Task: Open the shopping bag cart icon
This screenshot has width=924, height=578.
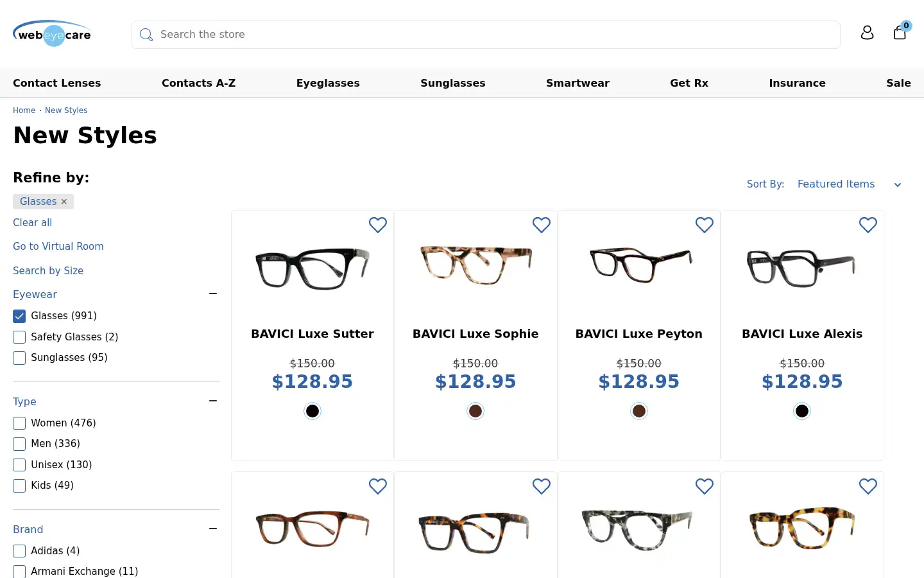Action: coord(900,32)
